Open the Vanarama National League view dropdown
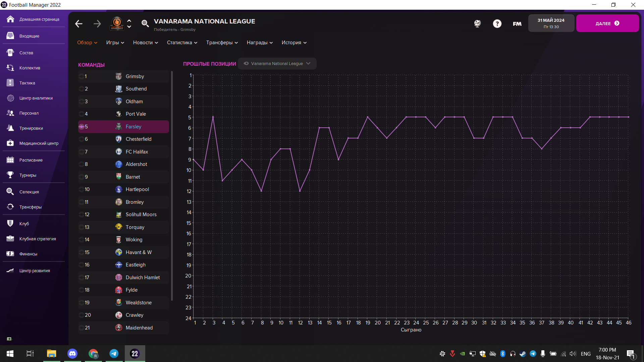 pyautogui.click(x=277, y=64)
